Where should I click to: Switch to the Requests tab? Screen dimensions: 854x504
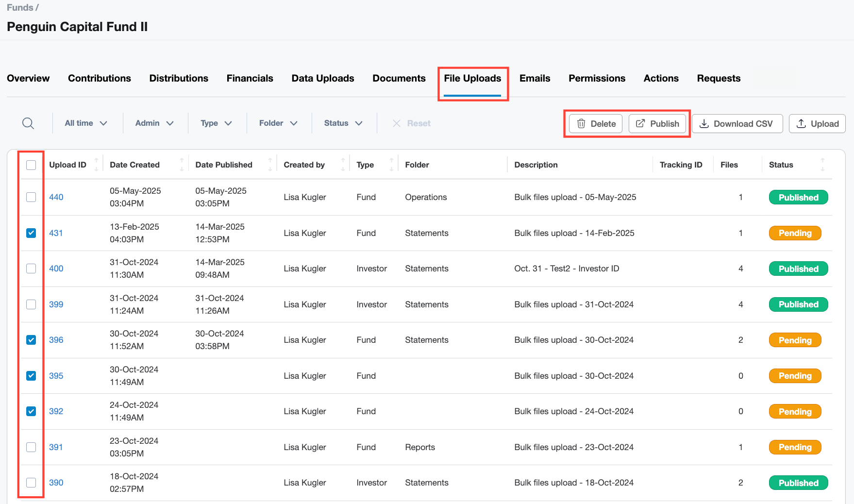pyautogui.click(x=719, y=78)
